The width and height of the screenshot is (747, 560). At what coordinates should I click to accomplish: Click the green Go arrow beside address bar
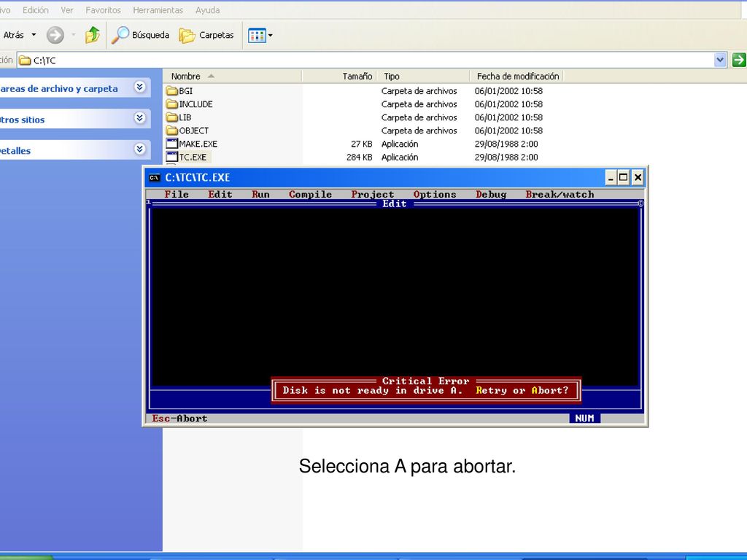tap(739, 60)
